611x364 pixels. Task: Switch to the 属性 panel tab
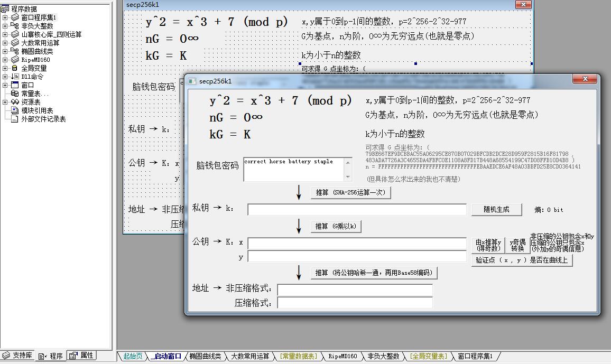click(x=81, y=356)
